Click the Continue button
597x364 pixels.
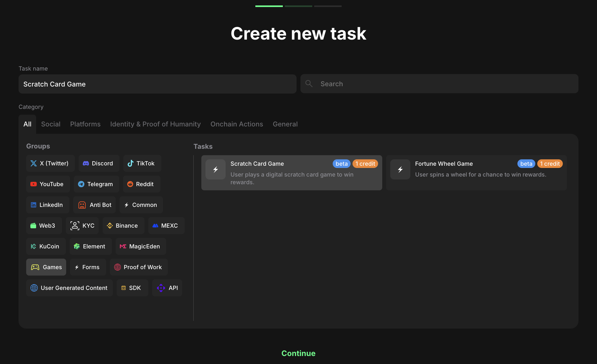click(298, 353)
